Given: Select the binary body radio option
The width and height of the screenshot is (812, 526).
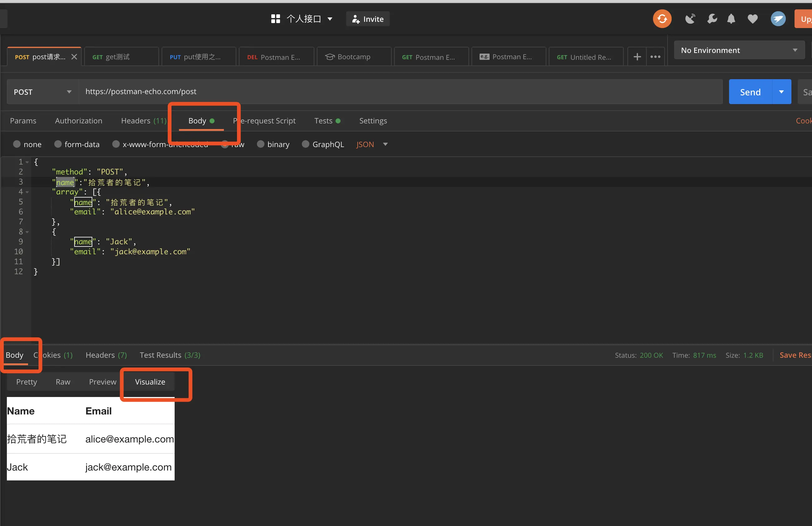Looking at the screenshot, I should click(261, 144).
